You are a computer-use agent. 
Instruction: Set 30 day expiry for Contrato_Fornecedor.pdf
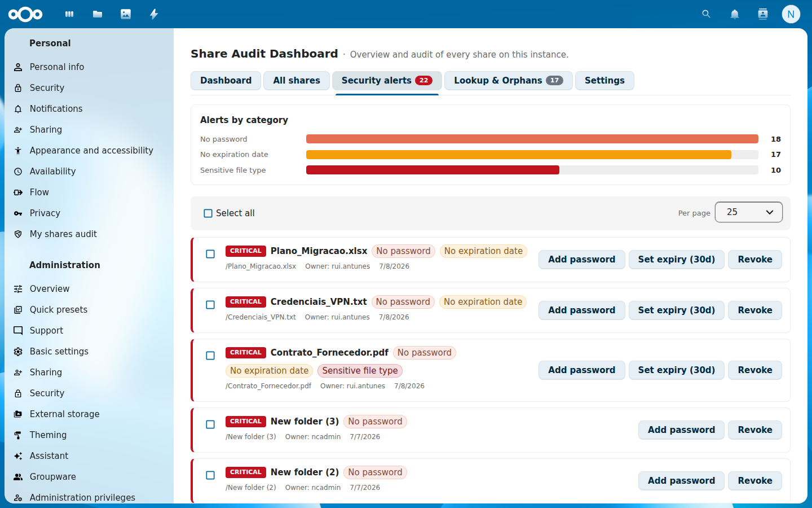click(x=677, y=370)
